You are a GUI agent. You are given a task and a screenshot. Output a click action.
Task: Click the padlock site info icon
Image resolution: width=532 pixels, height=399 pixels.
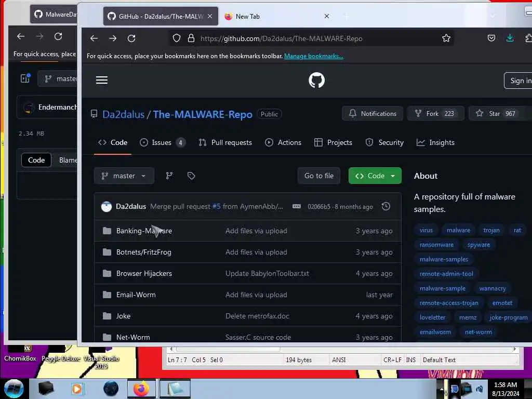[x=191, y=38]
